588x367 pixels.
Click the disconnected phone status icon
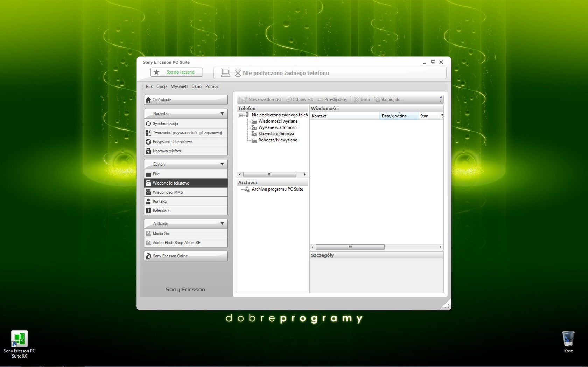(x=238, y=73)
